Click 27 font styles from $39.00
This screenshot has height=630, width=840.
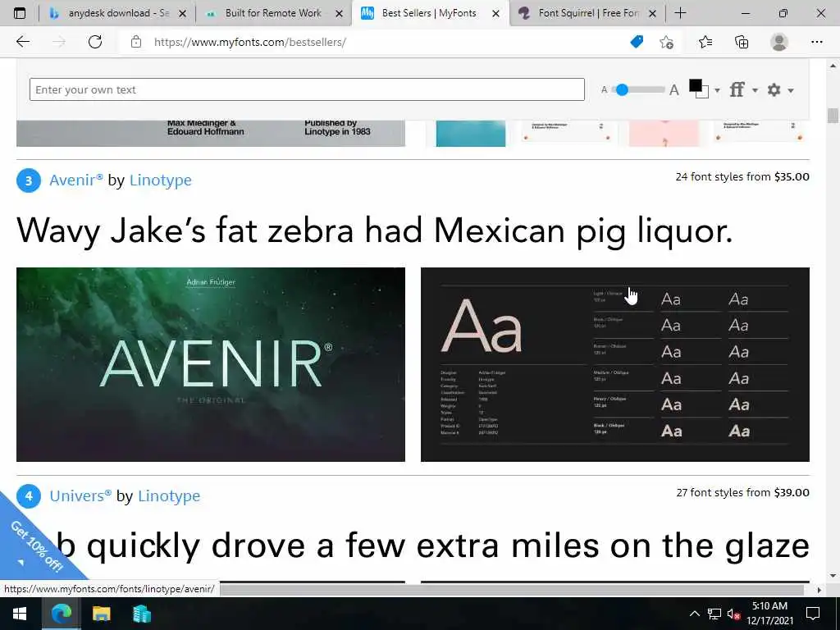742,492
